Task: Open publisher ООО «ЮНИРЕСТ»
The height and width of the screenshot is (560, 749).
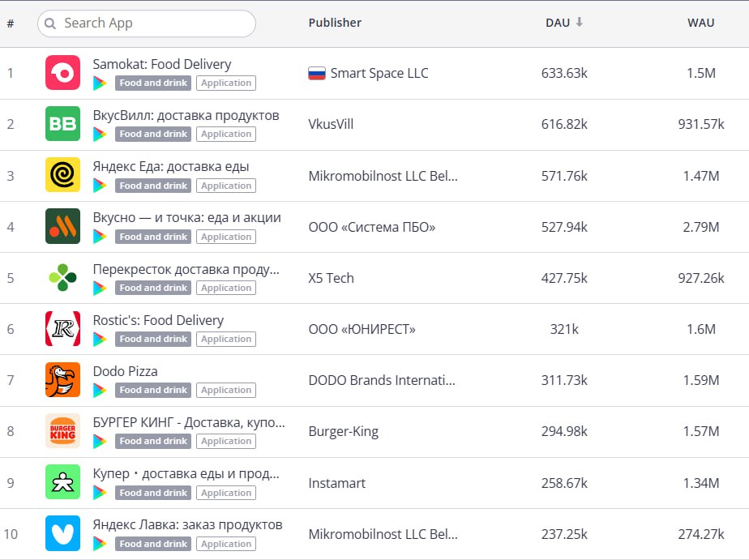Action: coord(362,329)
